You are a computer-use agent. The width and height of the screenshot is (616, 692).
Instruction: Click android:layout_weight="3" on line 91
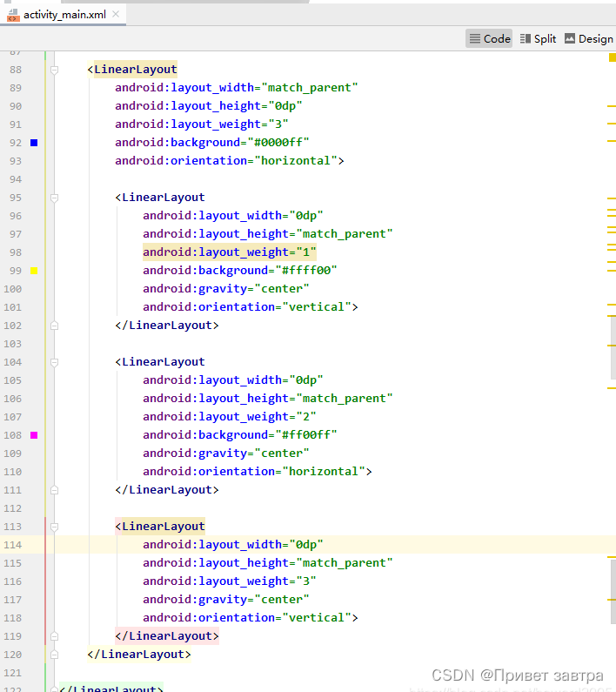pyautogui.click(x=202, y=124)
